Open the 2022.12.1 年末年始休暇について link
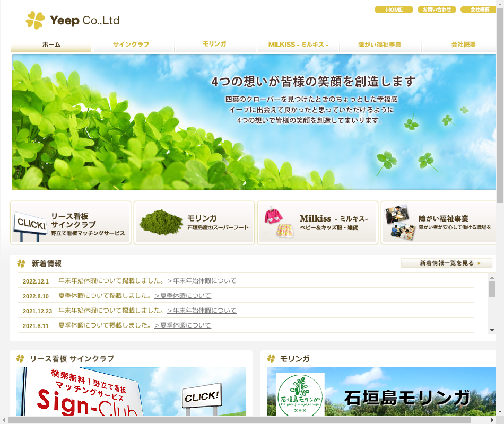Viewport: 504px width, 424px height. (202, 281)
